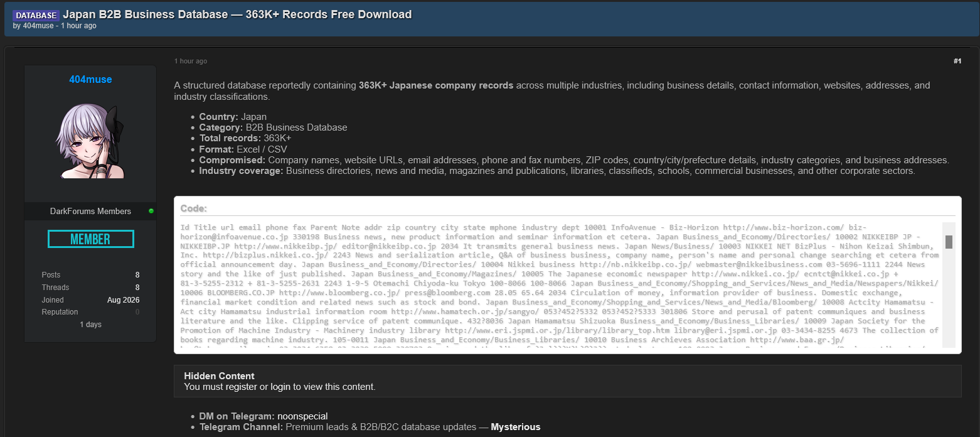
Task: Click the DarkForums Members group label
Action: click(90, 211)
